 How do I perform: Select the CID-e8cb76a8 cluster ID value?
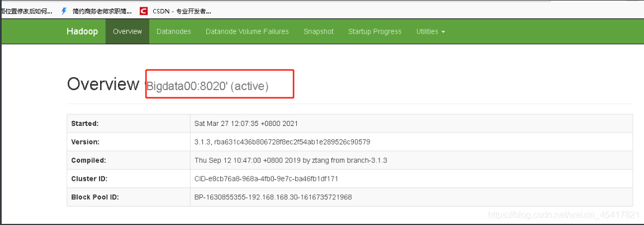pyautogui.click(x=266, y=179)
